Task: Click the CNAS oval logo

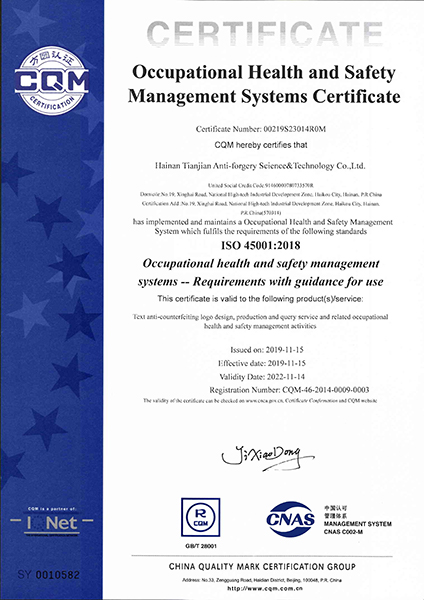Action: (x=291, y=519)
